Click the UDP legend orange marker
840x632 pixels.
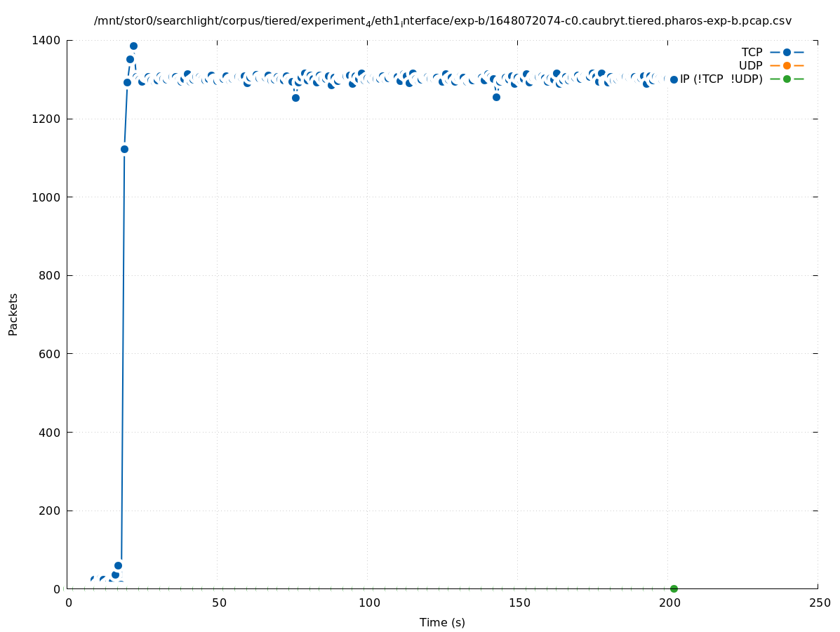tap(787, 65)
